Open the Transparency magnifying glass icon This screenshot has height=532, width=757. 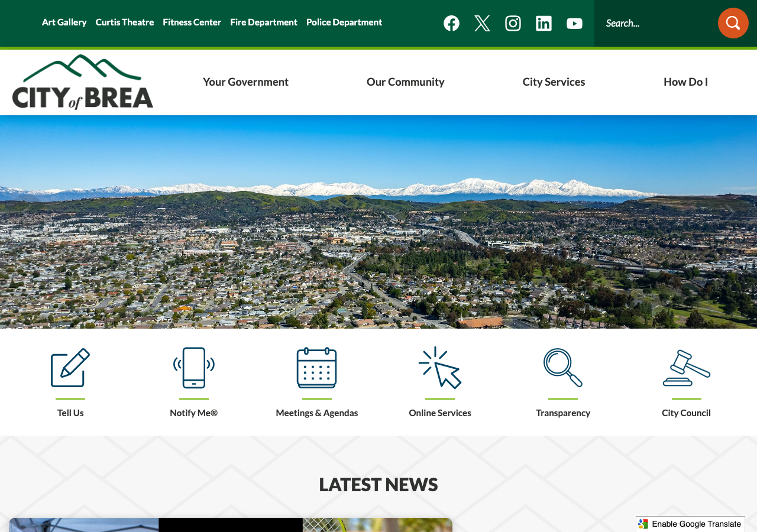pyautogui.click(x=563, y=367)
